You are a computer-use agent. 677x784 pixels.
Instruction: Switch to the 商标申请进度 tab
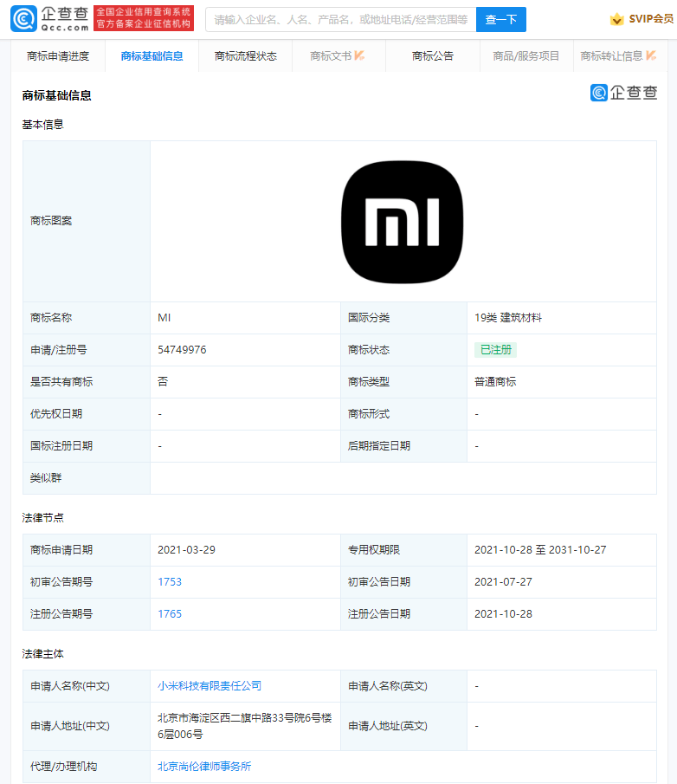coord(58,56)
